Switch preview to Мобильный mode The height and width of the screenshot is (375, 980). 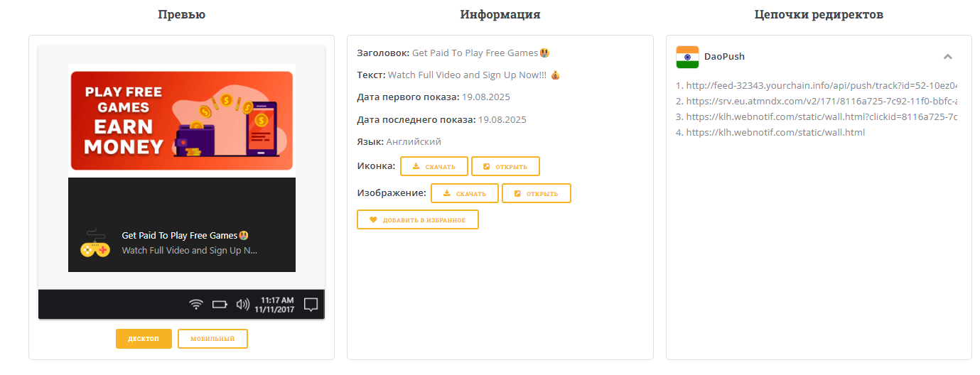pyautogui.click(x=212, y=339)
